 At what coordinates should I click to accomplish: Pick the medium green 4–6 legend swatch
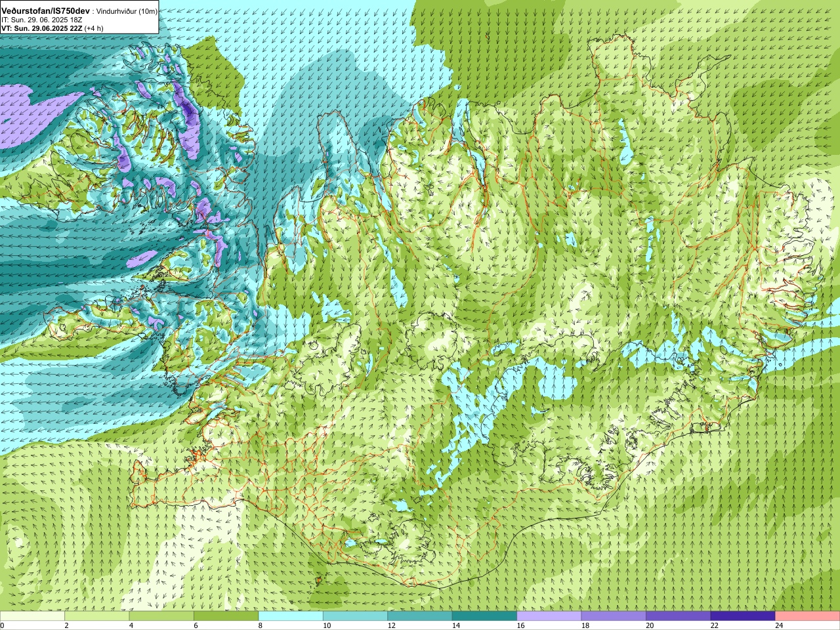click(161, 616)
